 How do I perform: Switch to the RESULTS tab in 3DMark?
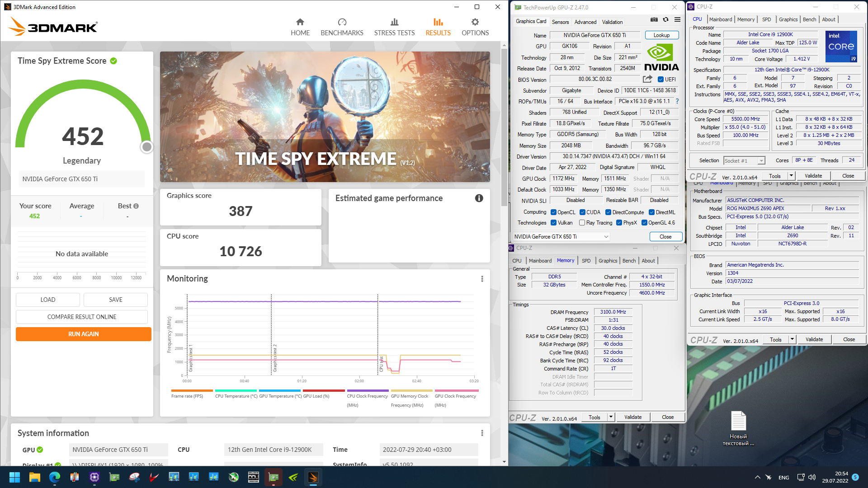pyautogui.click(x=438, y=27)
